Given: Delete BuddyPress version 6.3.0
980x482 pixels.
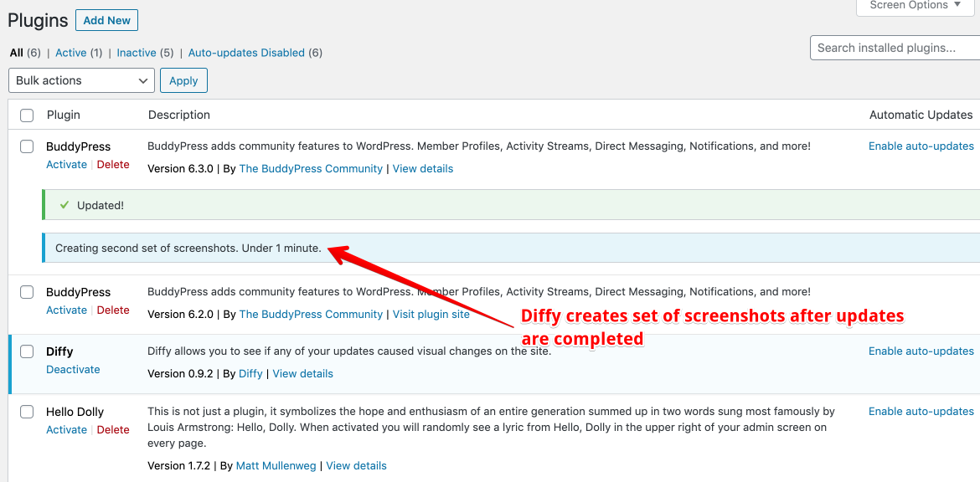Looking at the screenshot, I should click(113, 165).
